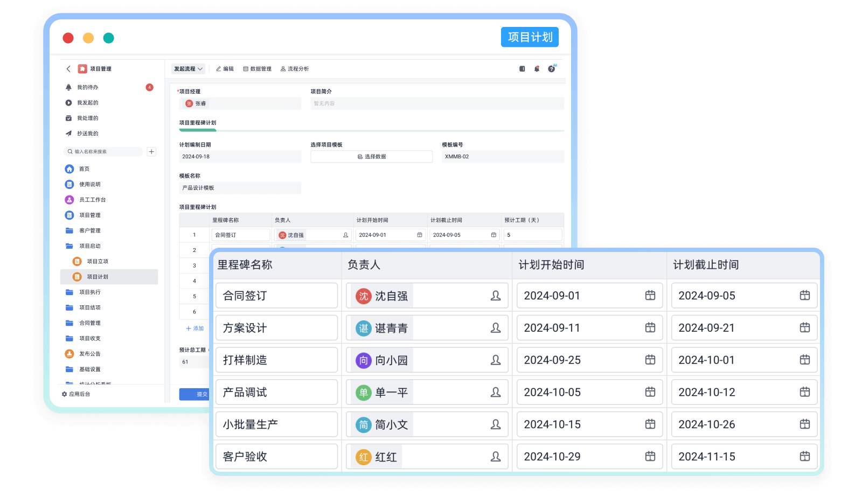The width and height of the screenshot is (862, 504).
Task: Select 项目立项 in the sidebar
Action: 98,261
